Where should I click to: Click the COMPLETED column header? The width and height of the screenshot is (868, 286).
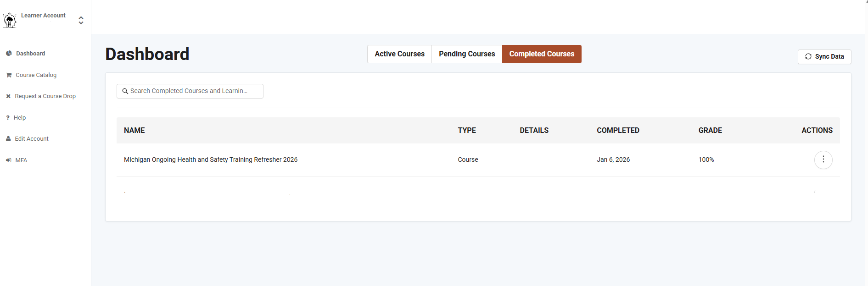pyautogui.click(x=618, y=131)
